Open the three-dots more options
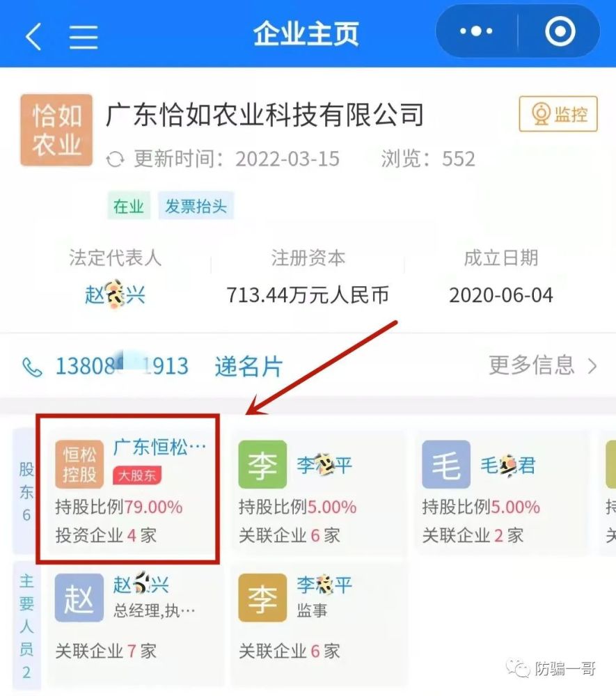616x696 pixels. click(x=476, y=31)
